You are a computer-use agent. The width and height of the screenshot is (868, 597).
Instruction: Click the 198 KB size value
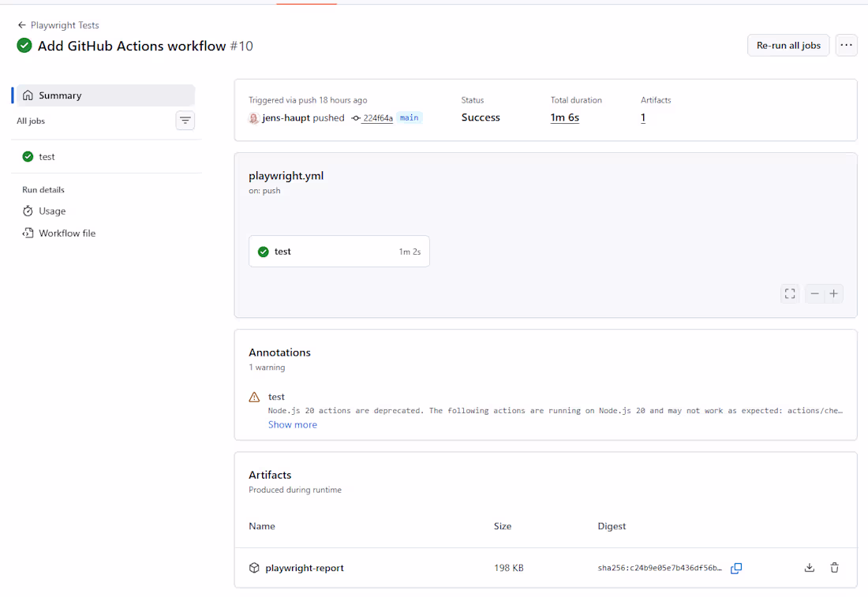[509, 568]
